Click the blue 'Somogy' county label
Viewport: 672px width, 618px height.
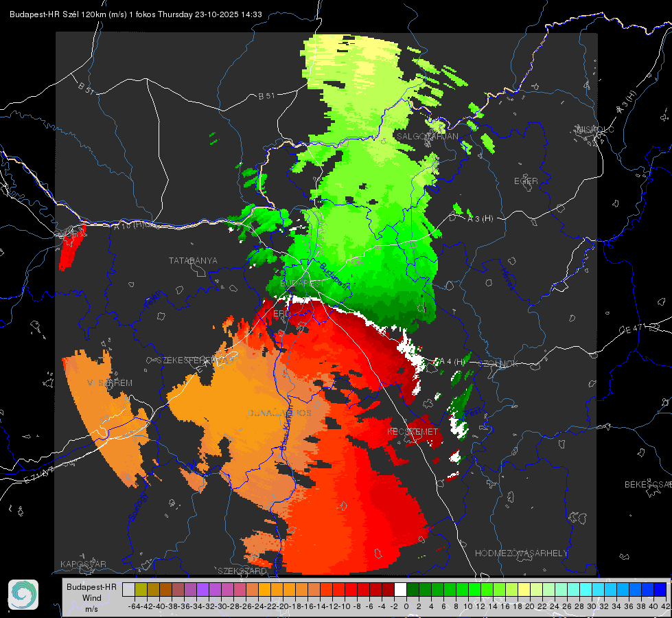click(x=139, y=507)
